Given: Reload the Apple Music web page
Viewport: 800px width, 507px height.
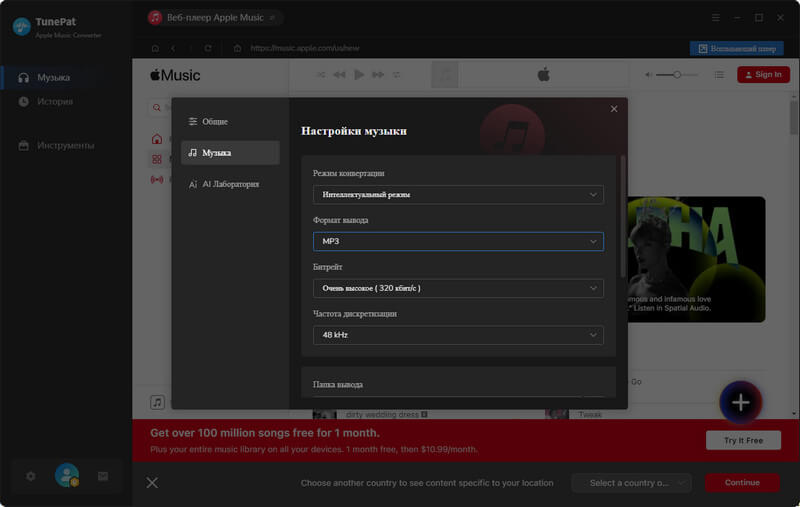Looking at the screenshot, I should 208,48.
